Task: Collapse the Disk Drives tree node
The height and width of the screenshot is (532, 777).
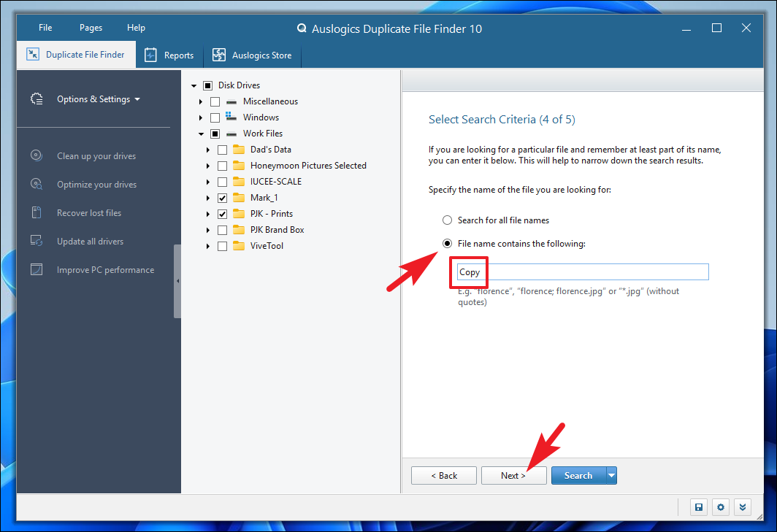Action: (194, 85)
